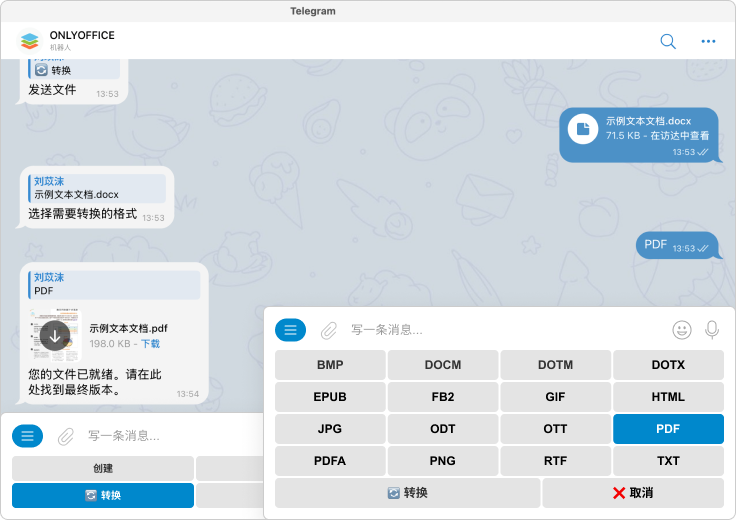
Task: Click the 选择需要转换的格式 message text
Action: click(x=83, y=214)
